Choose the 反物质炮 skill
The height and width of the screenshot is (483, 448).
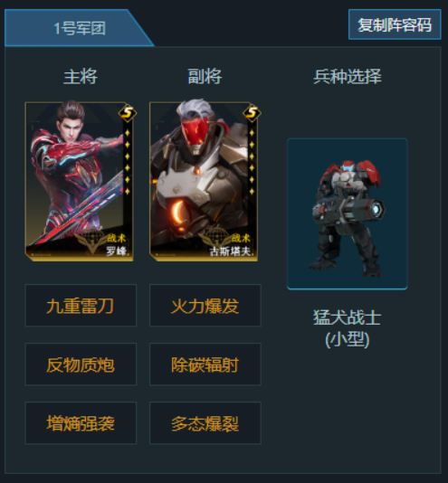click(81, 365)
